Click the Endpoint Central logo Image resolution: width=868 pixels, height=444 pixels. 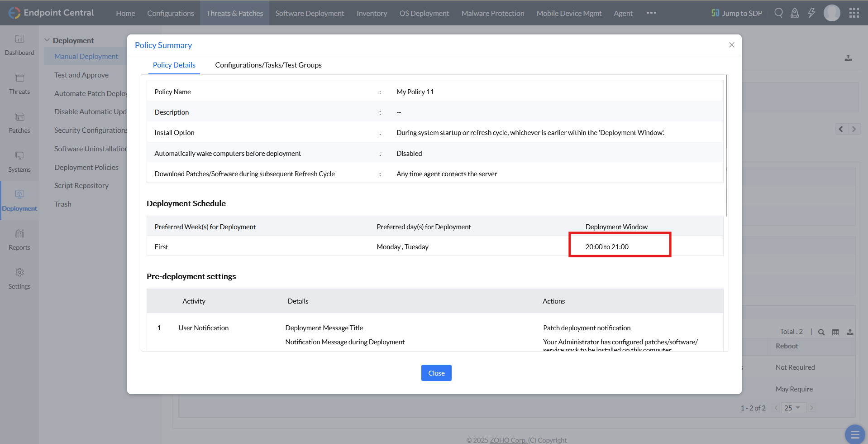[51, 13]
